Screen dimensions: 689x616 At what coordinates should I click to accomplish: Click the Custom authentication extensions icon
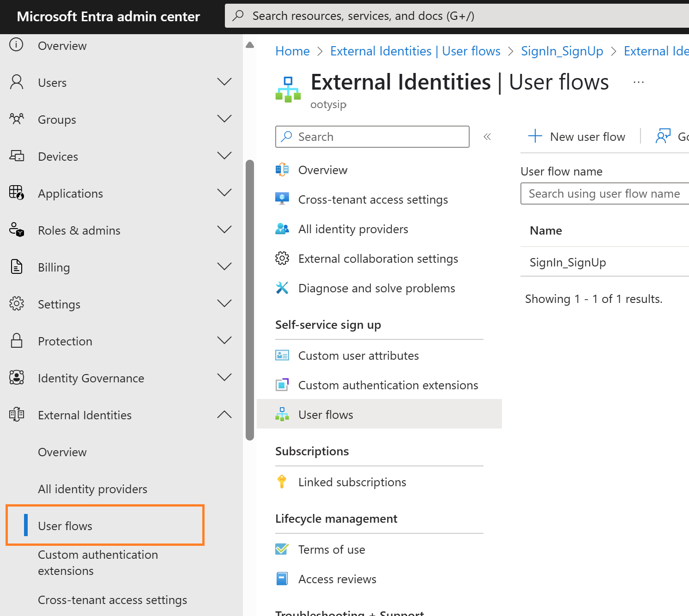coord(282,385)
